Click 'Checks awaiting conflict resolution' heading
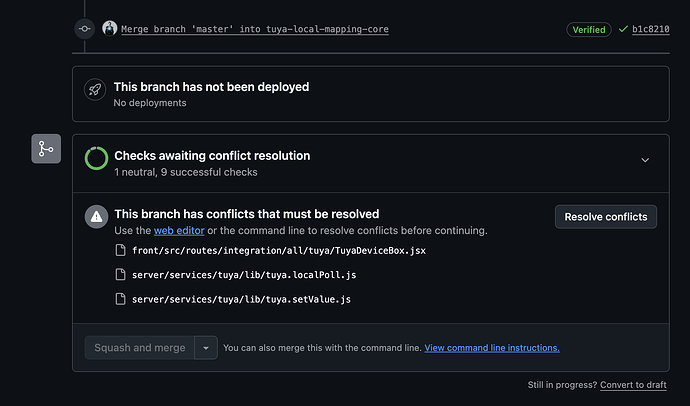This screenshot has height=406, width=690. (x=212, y=156)
